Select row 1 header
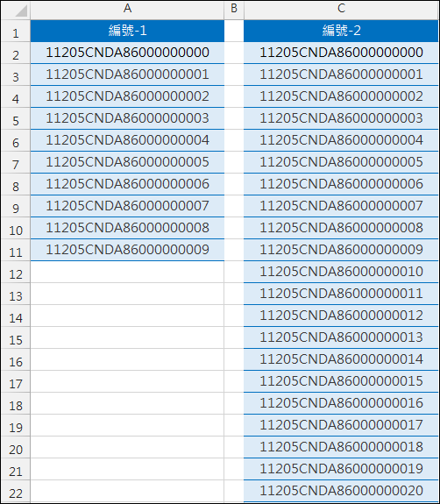The image size is (440, 504). (x=16, y=32)
